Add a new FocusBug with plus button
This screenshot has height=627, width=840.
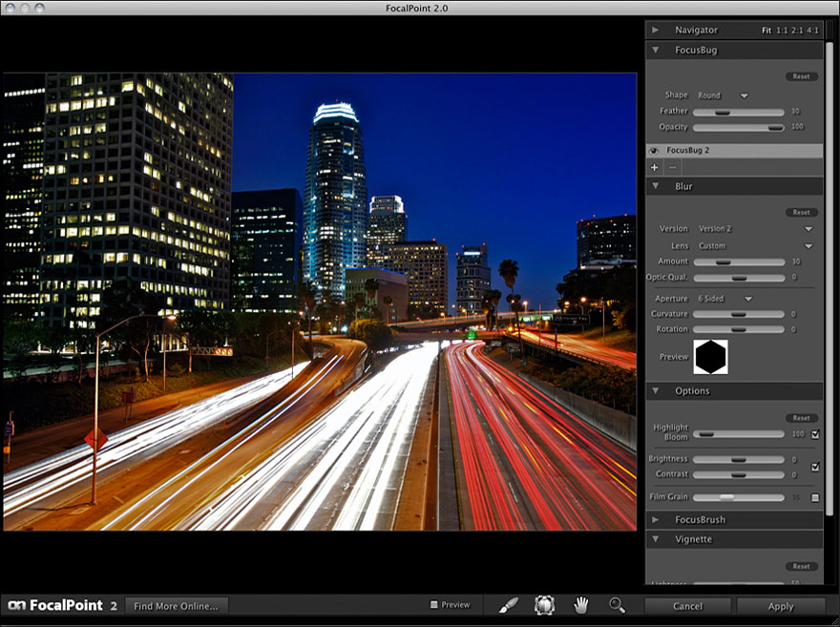654,168
